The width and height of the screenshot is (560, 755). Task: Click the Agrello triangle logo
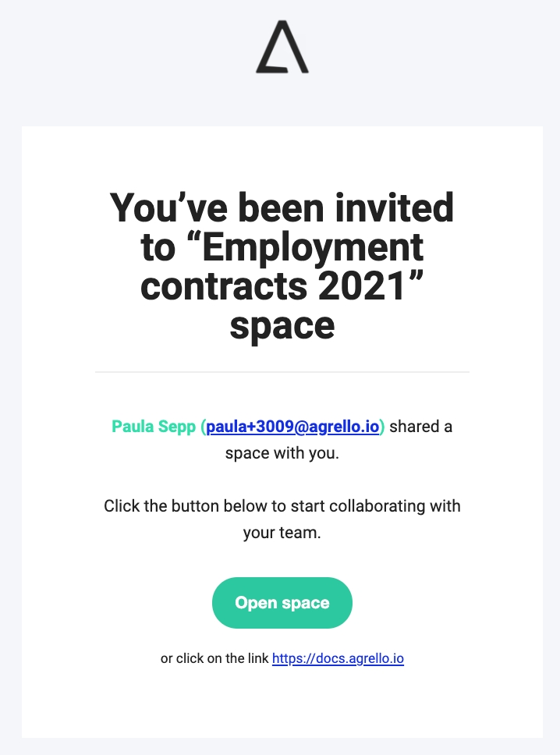click(282, 48)
